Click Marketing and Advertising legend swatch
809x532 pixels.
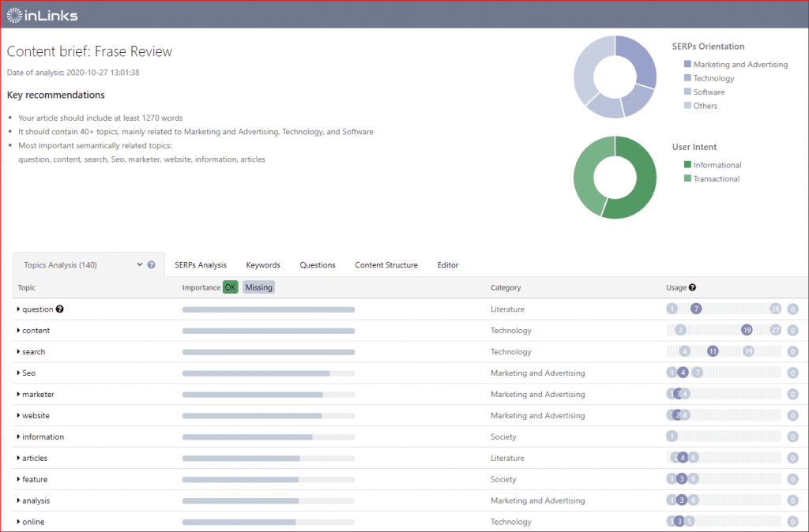687,64
